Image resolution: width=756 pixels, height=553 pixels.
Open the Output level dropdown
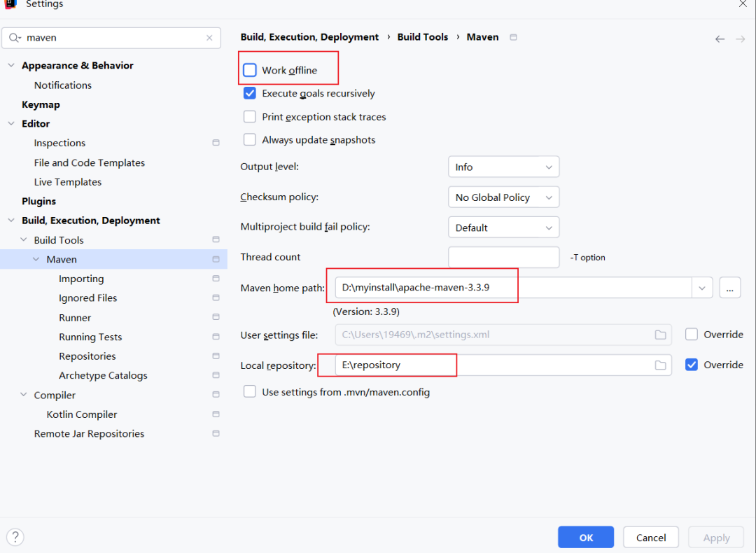(x=503, y=167)
